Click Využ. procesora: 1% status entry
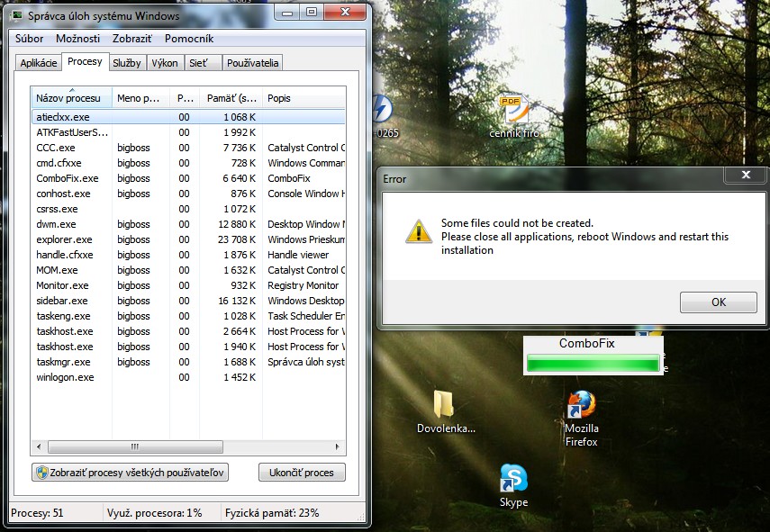This screenshot has width=770, height=532. (154, 513)
